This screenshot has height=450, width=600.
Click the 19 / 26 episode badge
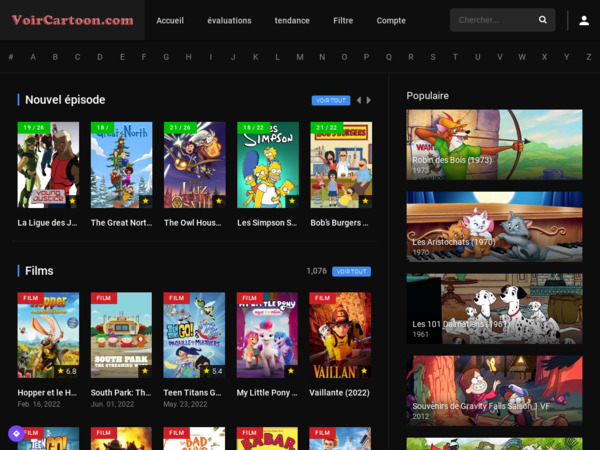pos(34,127)
